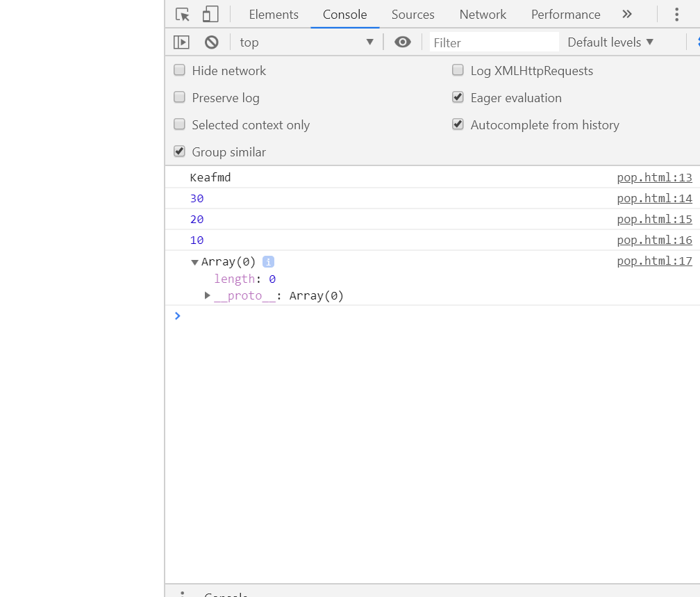The height and width of the screenshot is (597, 700).
Task: Open the DevTools three-dot menu
Action: coord(677,15)
